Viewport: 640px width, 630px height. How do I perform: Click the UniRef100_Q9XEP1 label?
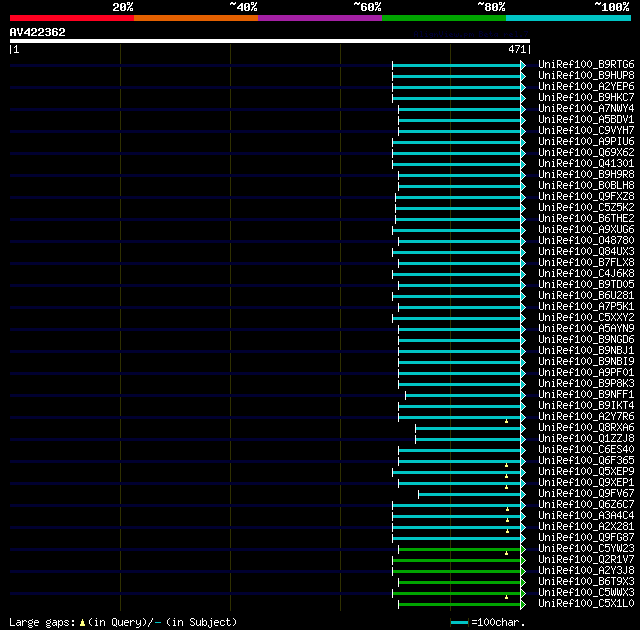coord(586,483)
